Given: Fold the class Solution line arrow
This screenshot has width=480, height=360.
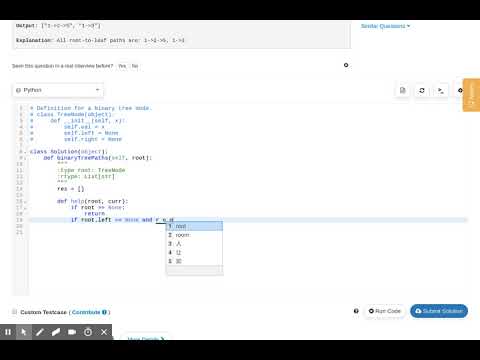Looking at the screenshot, I should point(25,152).
